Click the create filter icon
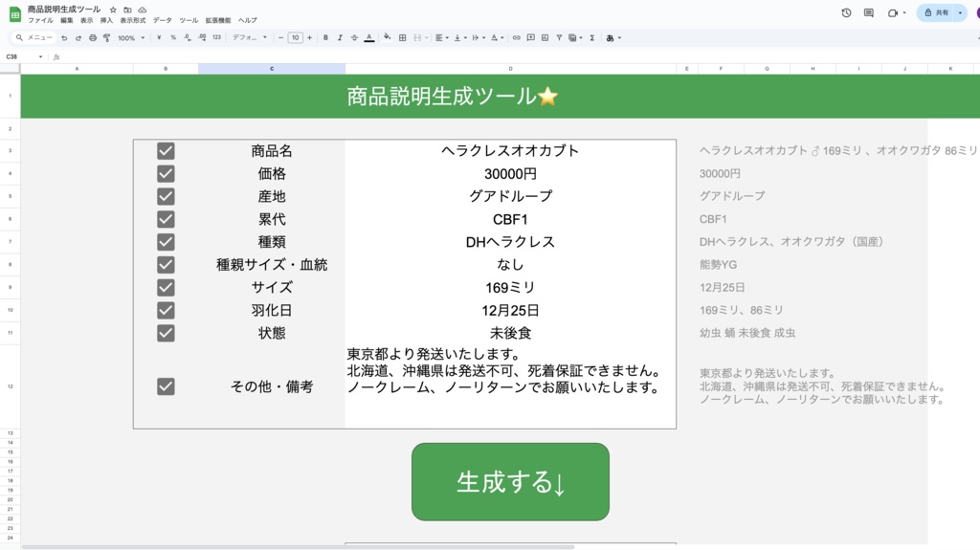Image resolution: width=980 pixels, height=550 pixels. point(559,37)
